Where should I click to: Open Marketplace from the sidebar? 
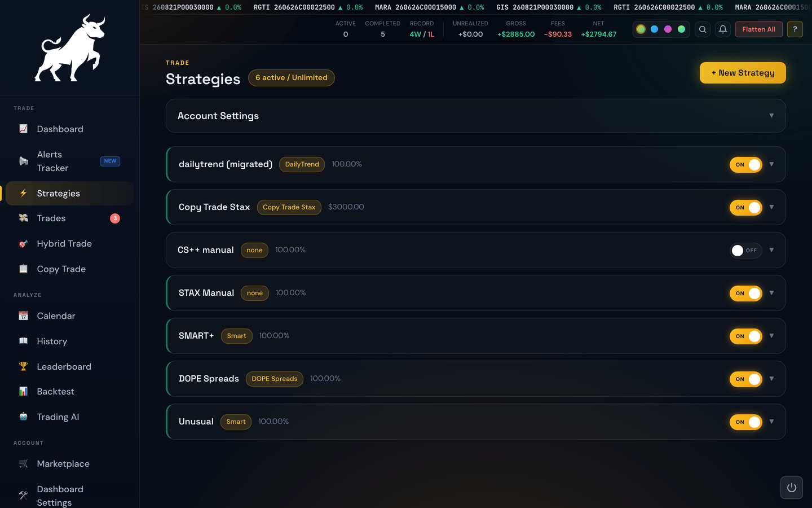(69, 463)
